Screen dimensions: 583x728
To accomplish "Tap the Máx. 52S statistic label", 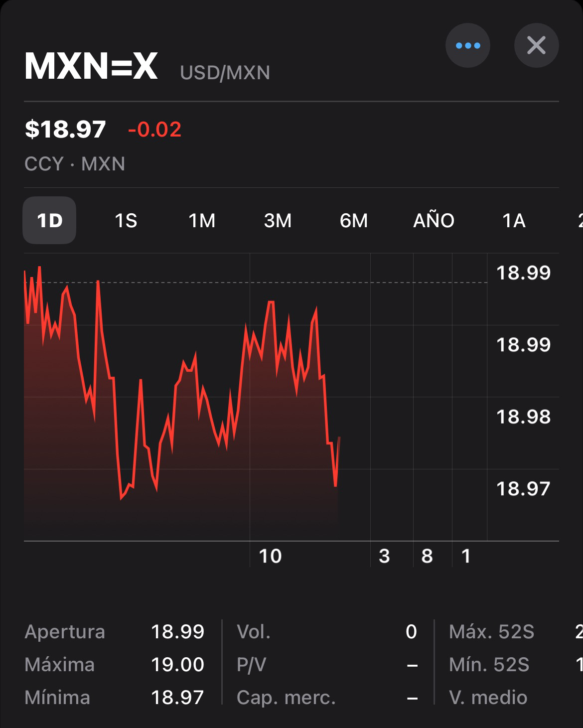I will (491, 632).
